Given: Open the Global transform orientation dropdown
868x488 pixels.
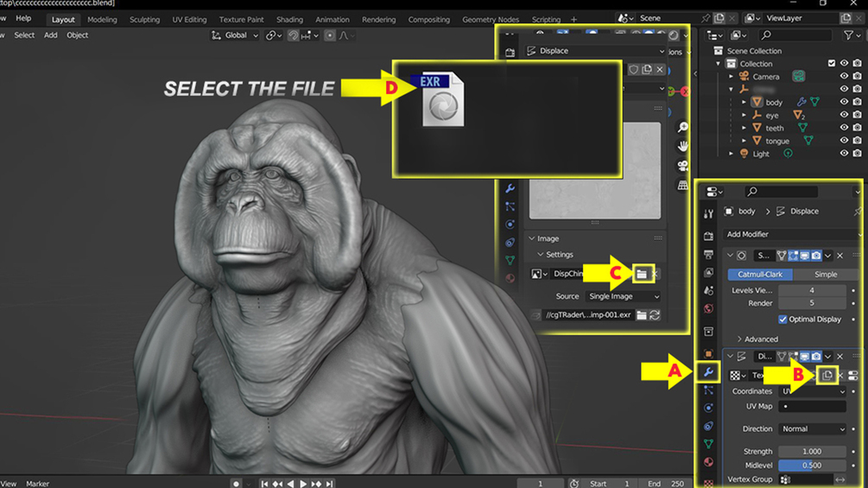Looking at the screenshot, I should coord(235,35).
